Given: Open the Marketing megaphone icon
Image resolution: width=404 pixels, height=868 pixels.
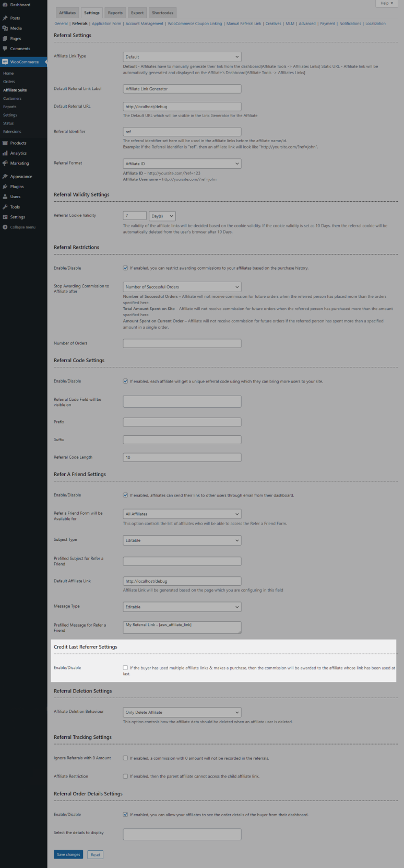Looking at the screenshot, I should (5, 163).
